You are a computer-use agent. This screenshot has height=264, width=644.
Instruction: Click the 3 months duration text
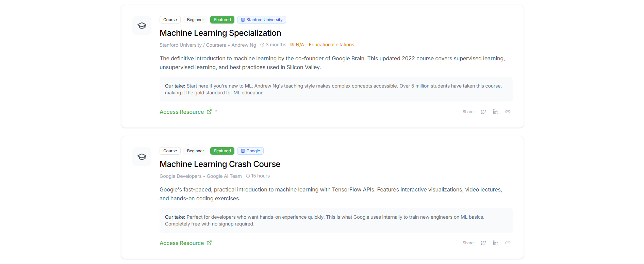tap(276, 45)
